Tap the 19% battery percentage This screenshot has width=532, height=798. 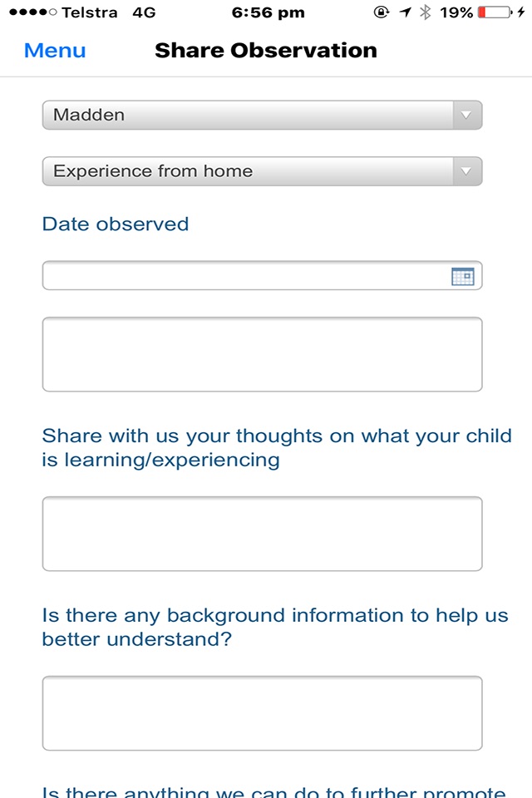click(456, 12)
